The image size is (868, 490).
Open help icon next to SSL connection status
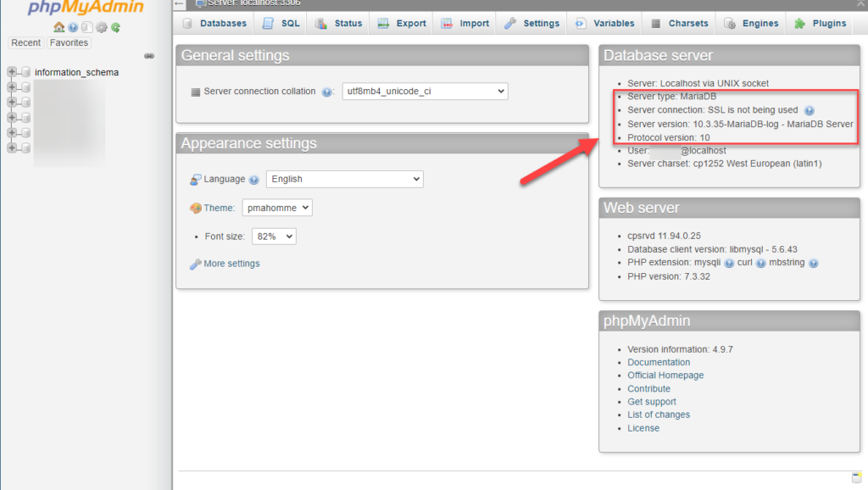[811, 109]
